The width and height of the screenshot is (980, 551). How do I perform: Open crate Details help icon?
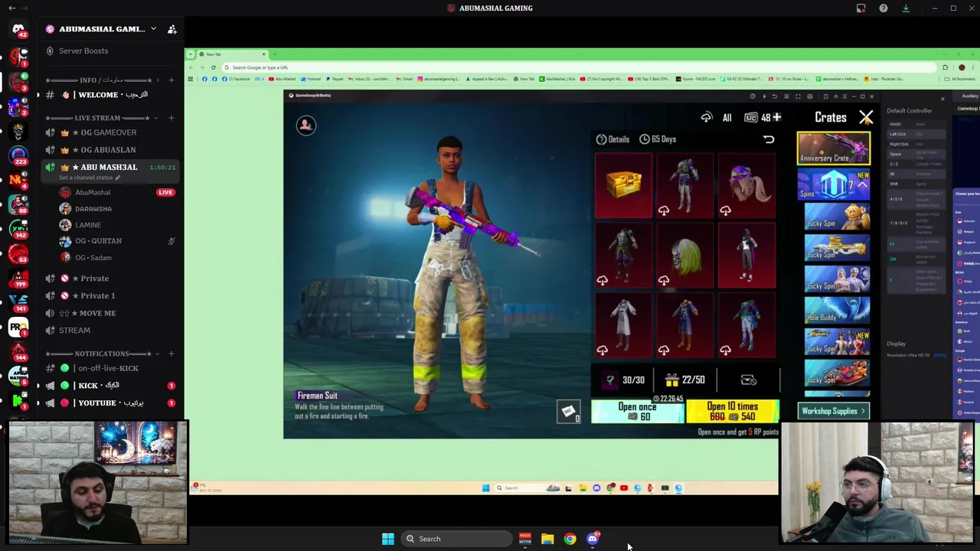coord(612,139)
